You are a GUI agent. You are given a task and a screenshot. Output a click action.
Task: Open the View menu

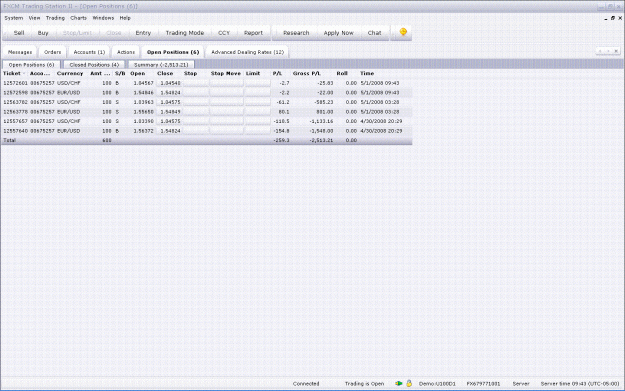pyautogui.click(x=34, y=18)
